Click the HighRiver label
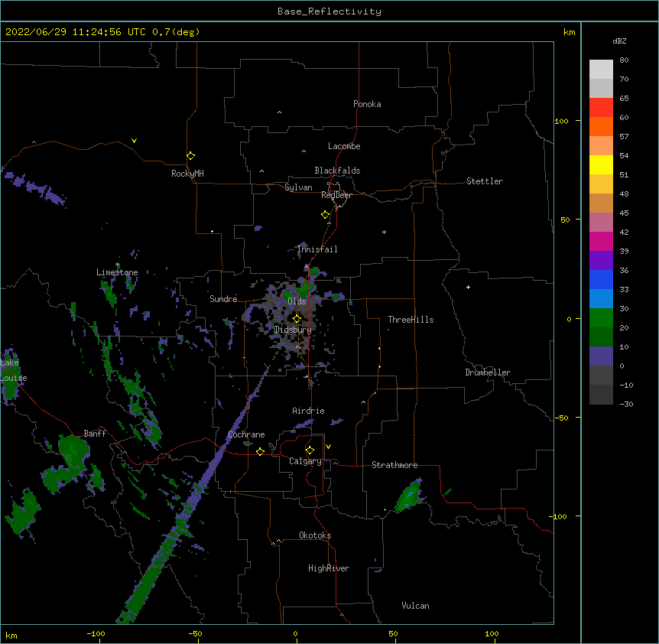 [x=329, y=568]
